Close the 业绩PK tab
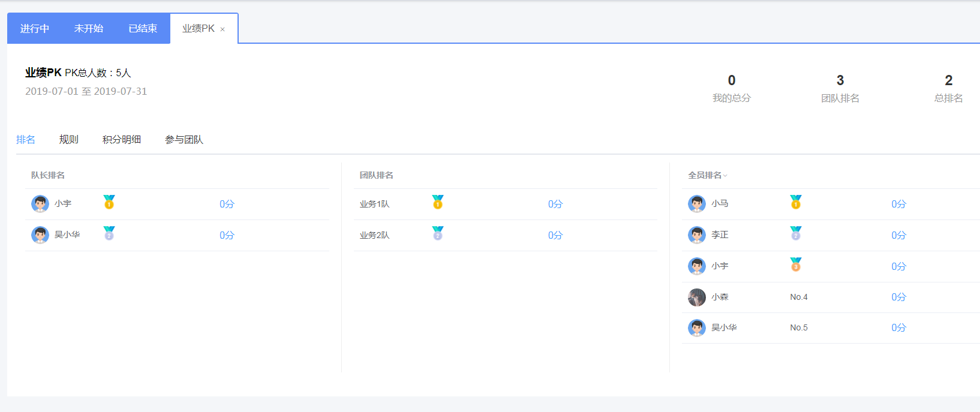 pyautogui.click(x=223, y=29)
